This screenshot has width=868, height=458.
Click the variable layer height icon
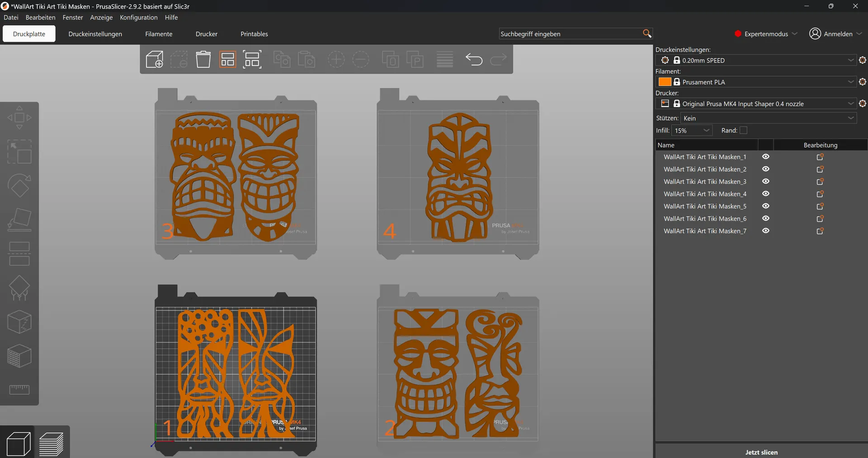point(445,59)
